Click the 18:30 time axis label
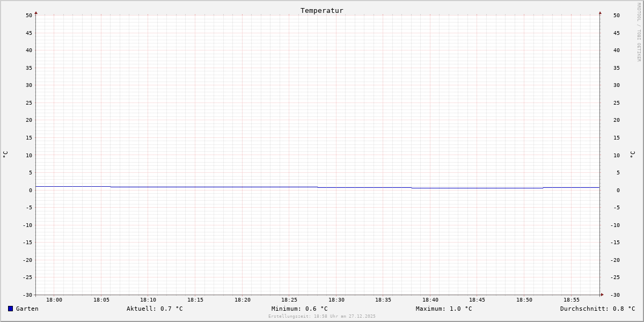 point(336,299)
